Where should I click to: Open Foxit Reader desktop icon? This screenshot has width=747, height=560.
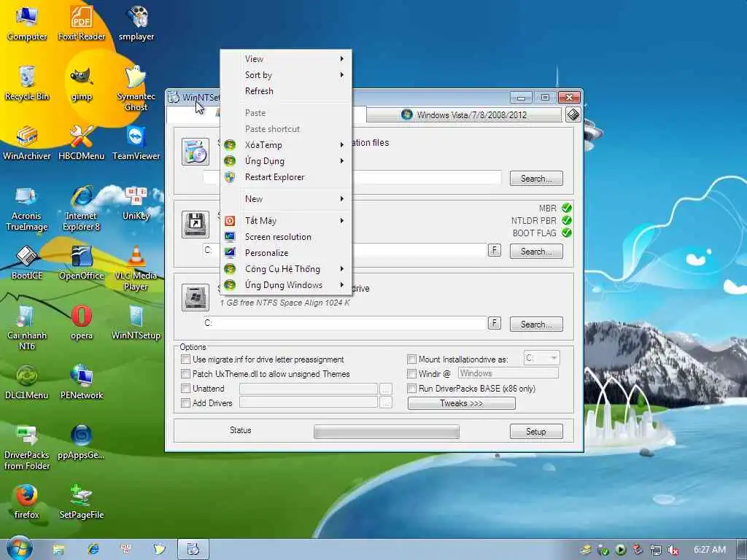pos(82,23)
